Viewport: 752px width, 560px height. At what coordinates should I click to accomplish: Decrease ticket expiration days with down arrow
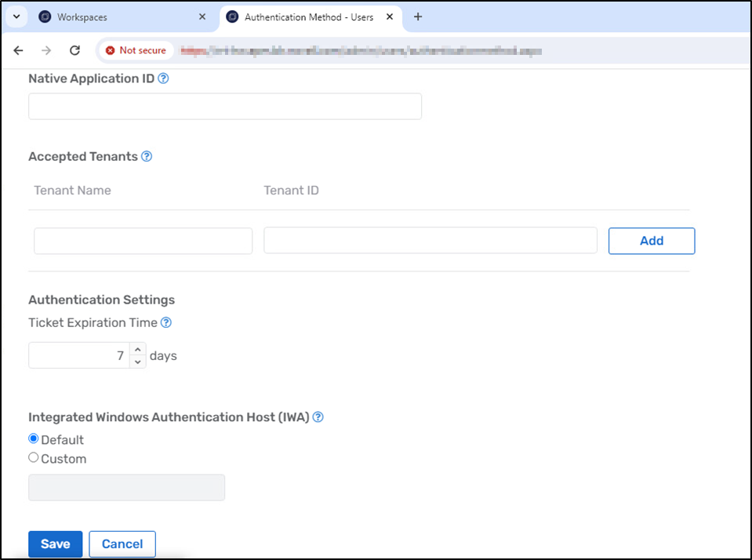click(138, 362)
